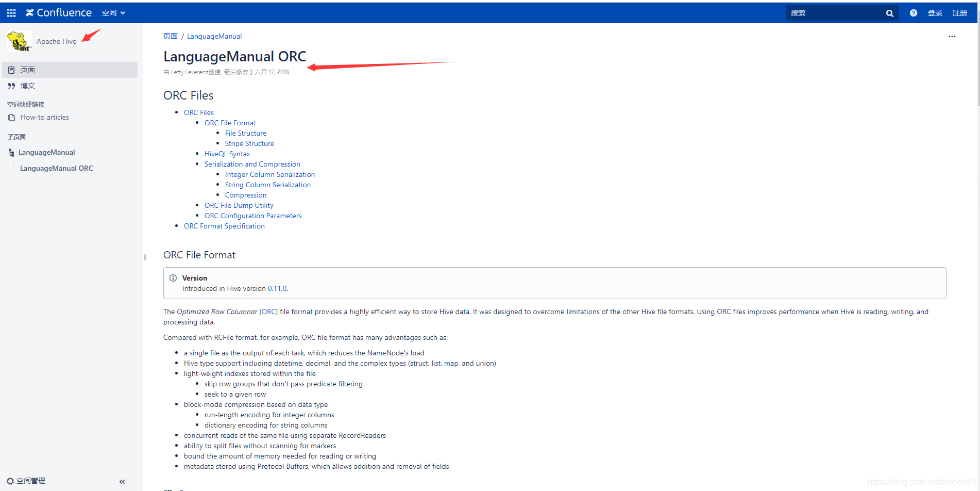980x491 pixels.
Task: Click 注册 to sign up
Action: pyautogui.click(x=960, y=13)
